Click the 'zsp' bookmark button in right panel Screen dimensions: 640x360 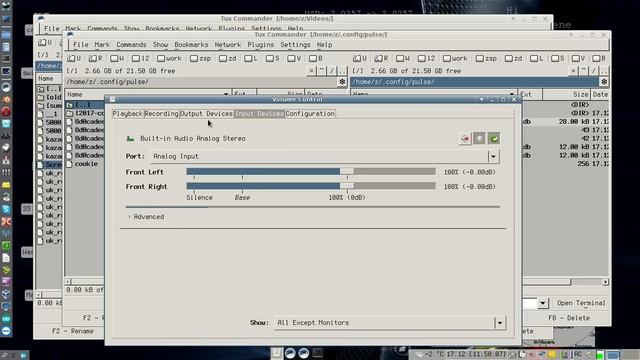pyautogui.click(x=486, y=58)
